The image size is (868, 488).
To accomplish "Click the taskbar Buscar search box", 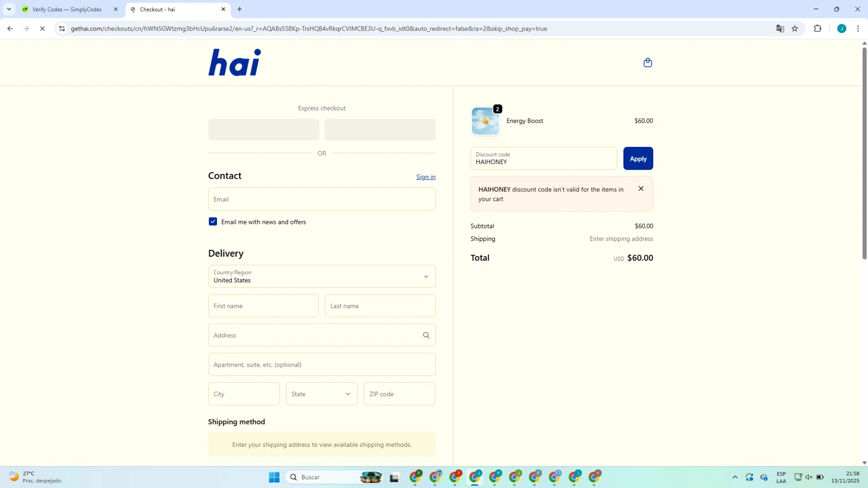I will pyautogui.click(x=336, y=477).
